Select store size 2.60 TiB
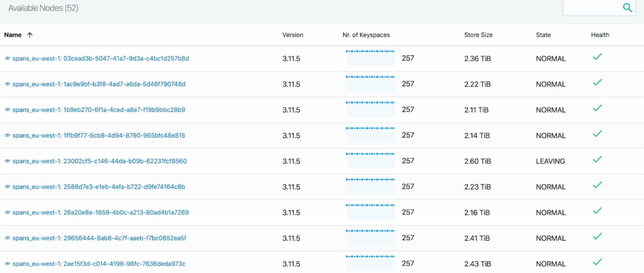This screenshot has width=644, height=273. coord(477,161)
